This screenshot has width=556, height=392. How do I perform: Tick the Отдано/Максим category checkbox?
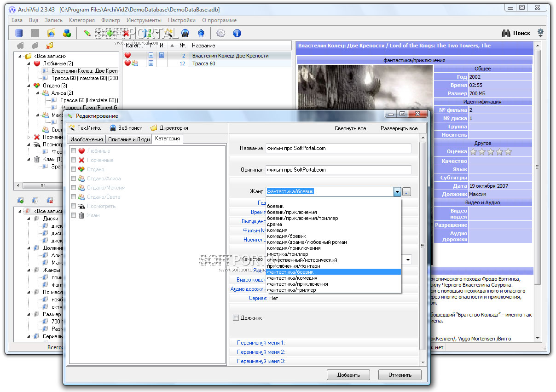(73, 188)
